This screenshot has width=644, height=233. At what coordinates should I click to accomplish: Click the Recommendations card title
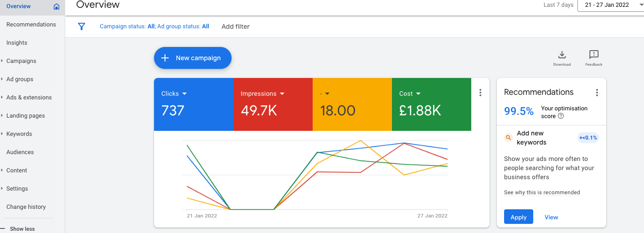pyautogui.click(x=539, y=92)
